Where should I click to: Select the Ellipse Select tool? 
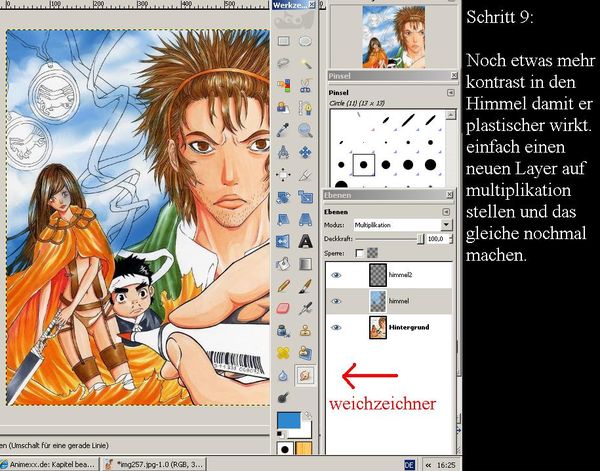pos(305,41)
